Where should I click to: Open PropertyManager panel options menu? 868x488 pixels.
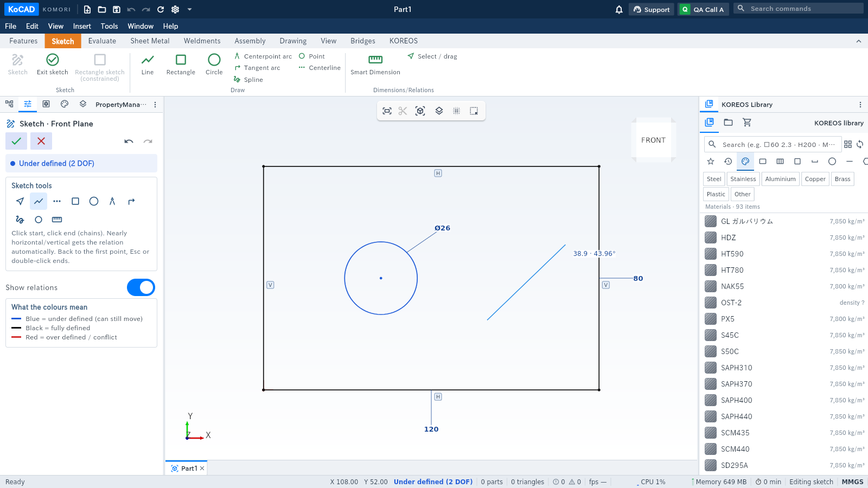tap(155, 105)
